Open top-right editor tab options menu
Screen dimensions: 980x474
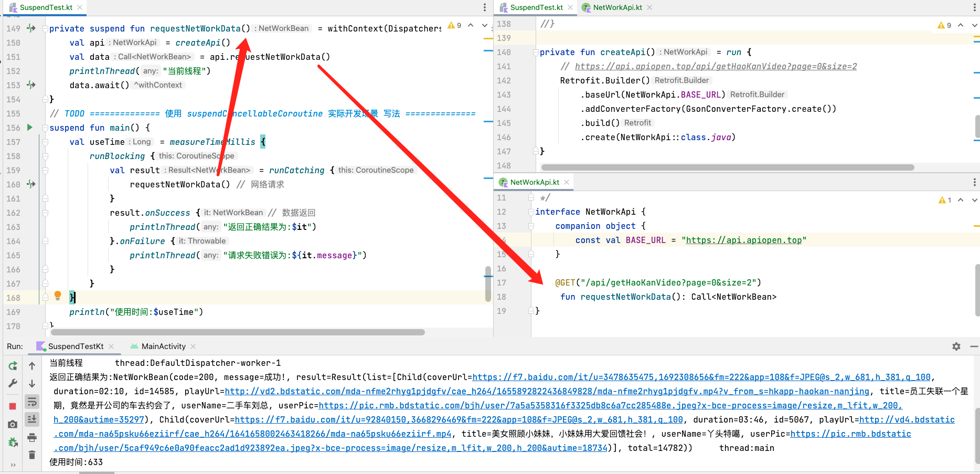(975, 7)
